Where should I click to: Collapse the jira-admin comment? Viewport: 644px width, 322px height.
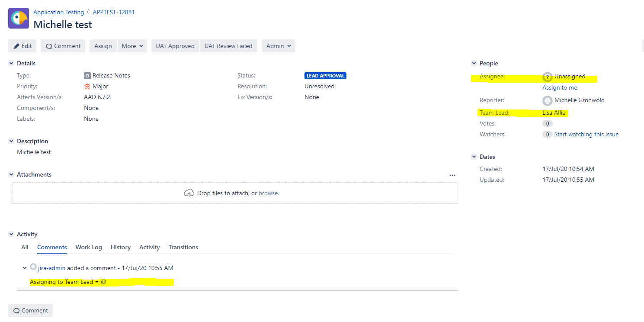coord(25,268)
